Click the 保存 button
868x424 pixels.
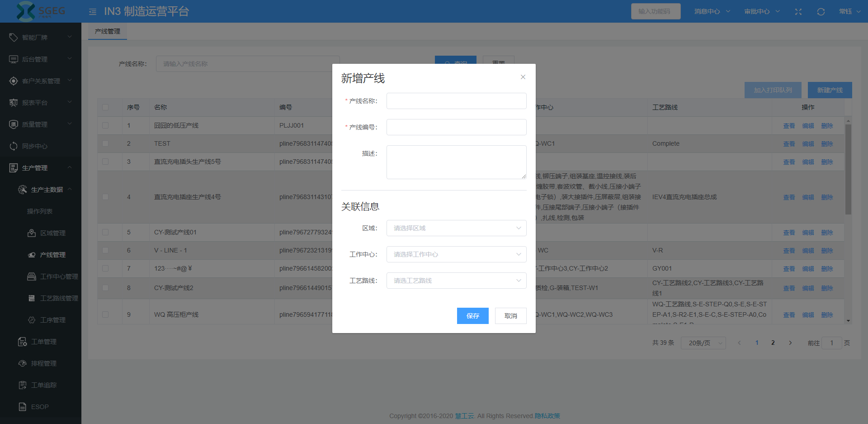(472, 316)
